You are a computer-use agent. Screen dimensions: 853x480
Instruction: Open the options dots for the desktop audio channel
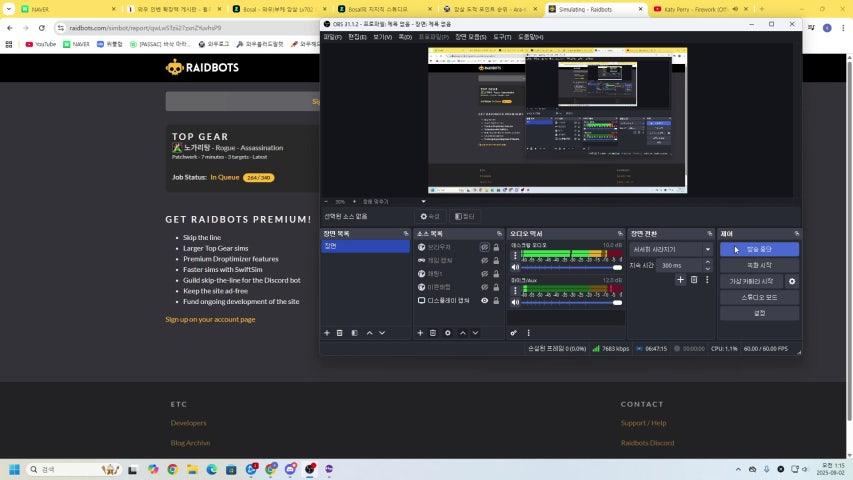515,256
